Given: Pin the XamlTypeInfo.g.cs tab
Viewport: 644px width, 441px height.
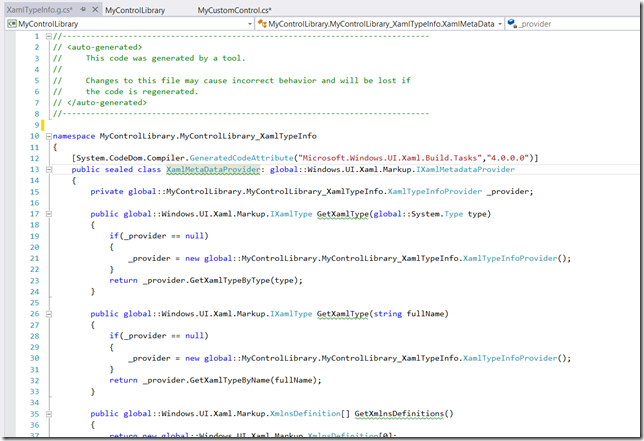Looking at the screenshot, I should click(83, 9).
